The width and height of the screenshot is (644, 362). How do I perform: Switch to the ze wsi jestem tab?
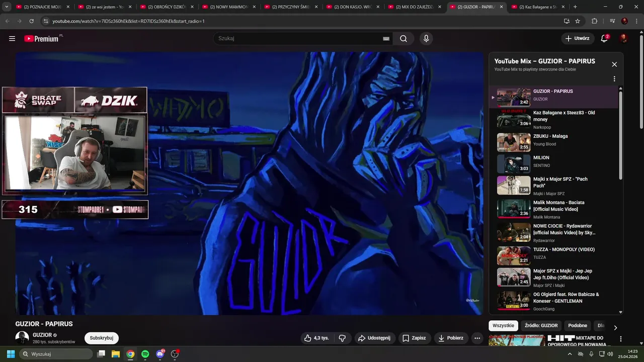[x=105, y=7]
